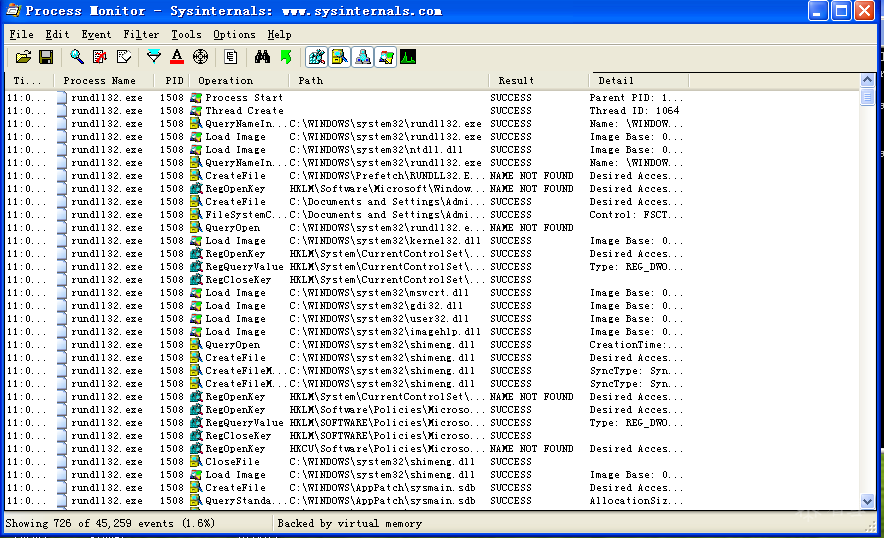Click the path C:\WINDOWS\system32\ntdll.dll
884x538 pixels.
point(376,150)
